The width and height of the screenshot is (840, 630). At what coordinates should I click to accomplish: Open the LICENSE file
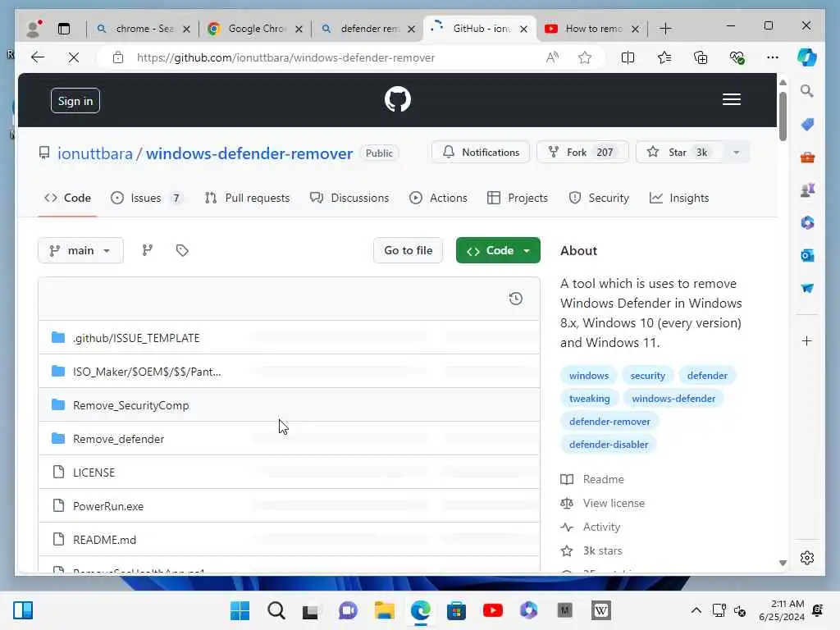pos(94,472)
